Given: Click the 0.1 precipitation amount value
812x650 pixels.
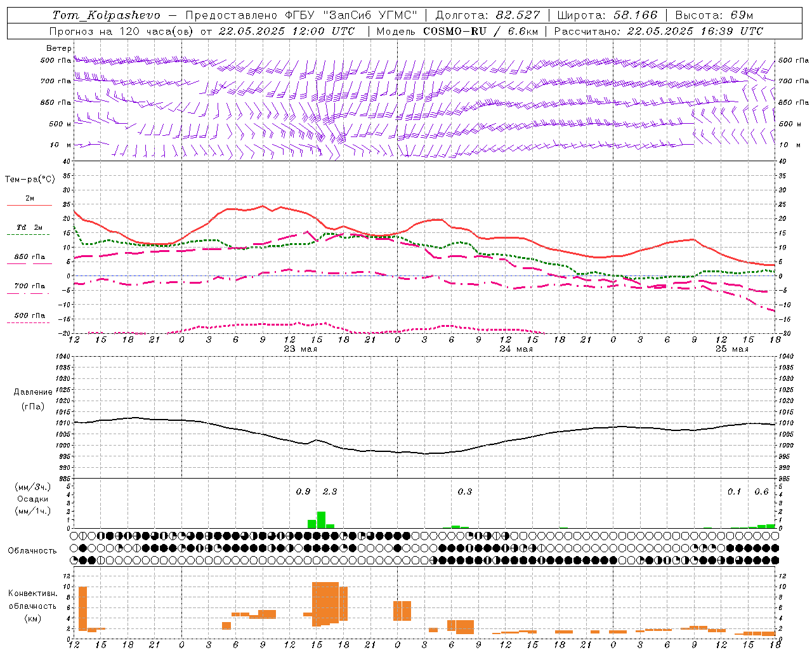Looking at the screenshot, I should 735,491.
